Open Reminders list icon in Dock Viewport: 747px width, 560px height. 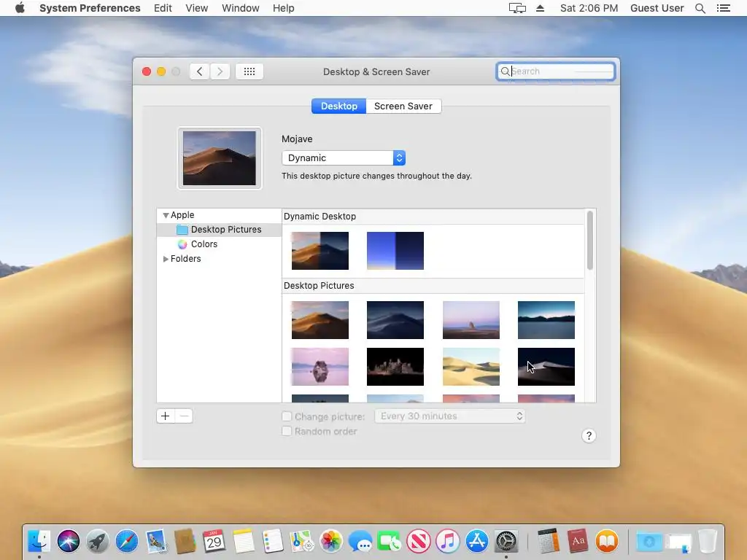(273, 542)
